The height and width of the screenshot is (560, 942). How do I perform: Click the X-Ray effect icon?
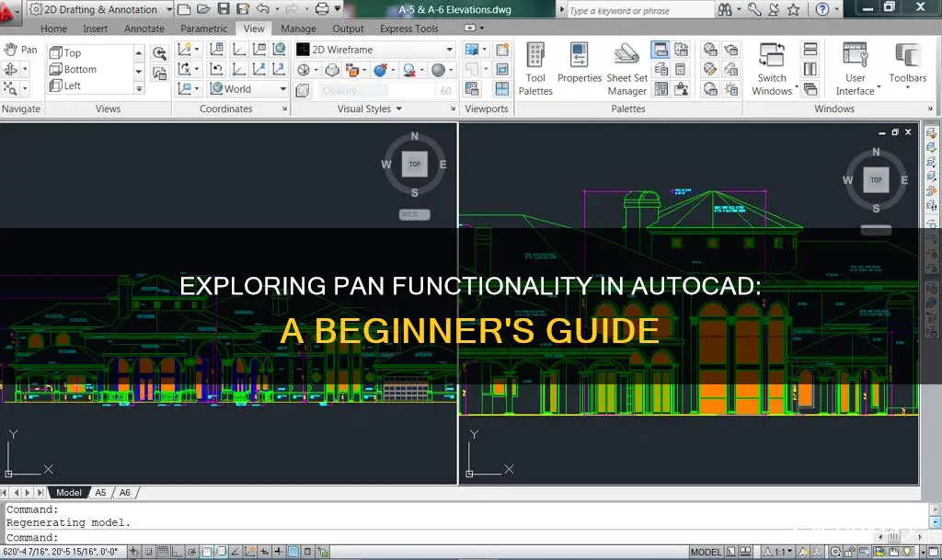303,90
